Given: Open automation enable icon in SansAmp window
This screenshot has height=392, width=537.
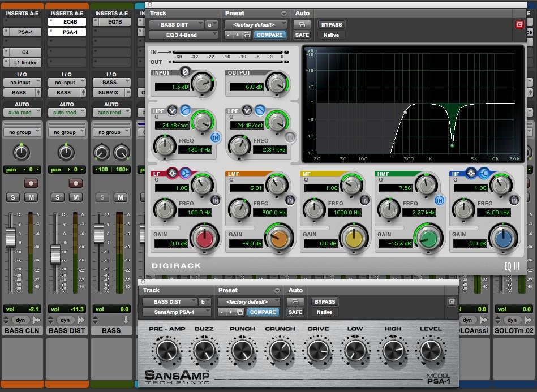Looking at the screenshot, I should [x=295, y=302].
